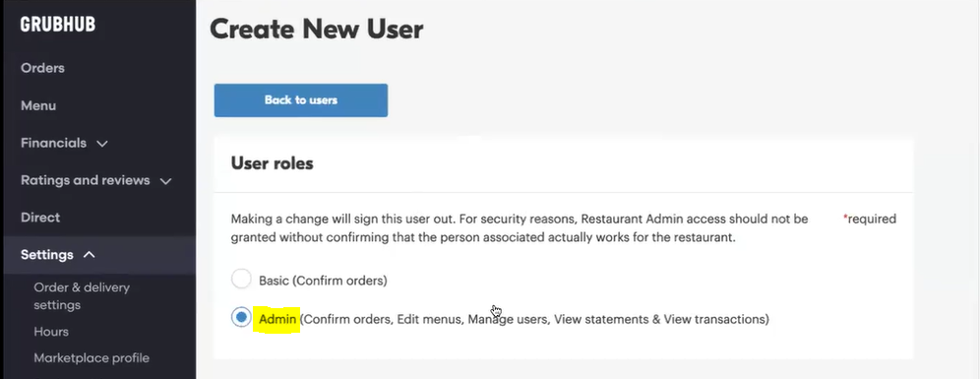Click the Ratings and reviews chevron
Image resolution: width=980 pixels, height=379 pixels.
pos(165,181)
